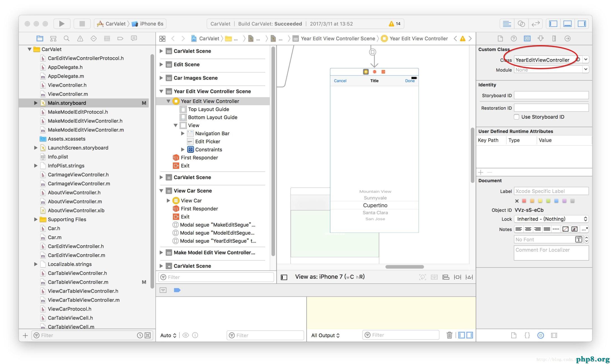Click the Cancel button in scene preview

(340, 81)
